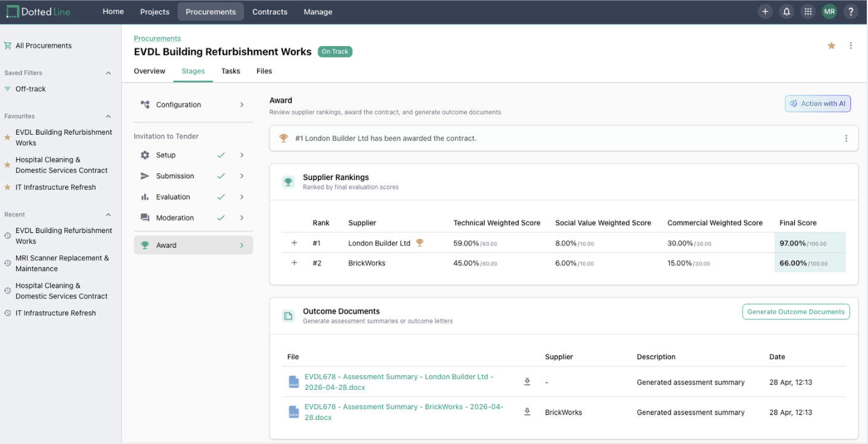Screen dimensions: 868x444
Task: Open Projects in the top navigation
Action: 154,12
